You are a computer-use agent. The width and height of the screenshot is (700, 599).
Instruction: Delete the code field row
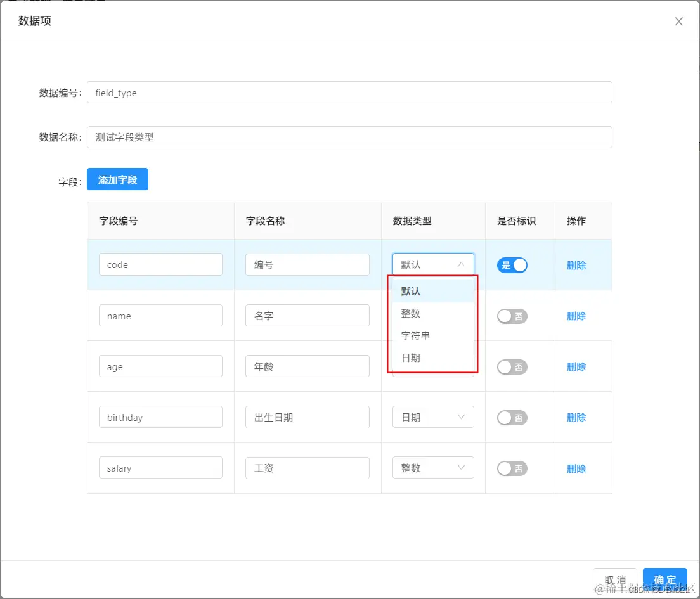tap(576, 265)
